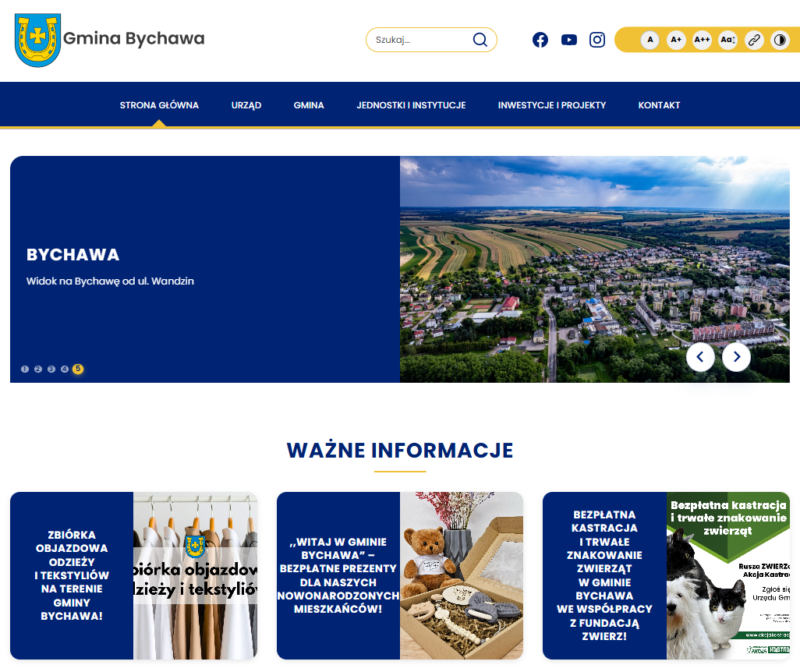Click the Szukaj search input field
The height and width of the screenshot is (672, 800).
pos(421,39)
